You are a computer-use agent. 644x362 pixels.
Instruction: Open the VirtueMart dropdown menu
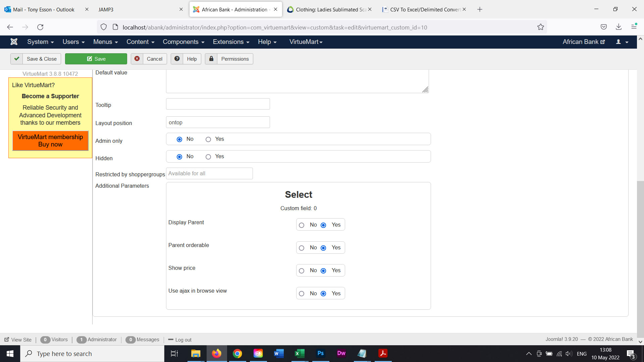[x=306, y=42]
